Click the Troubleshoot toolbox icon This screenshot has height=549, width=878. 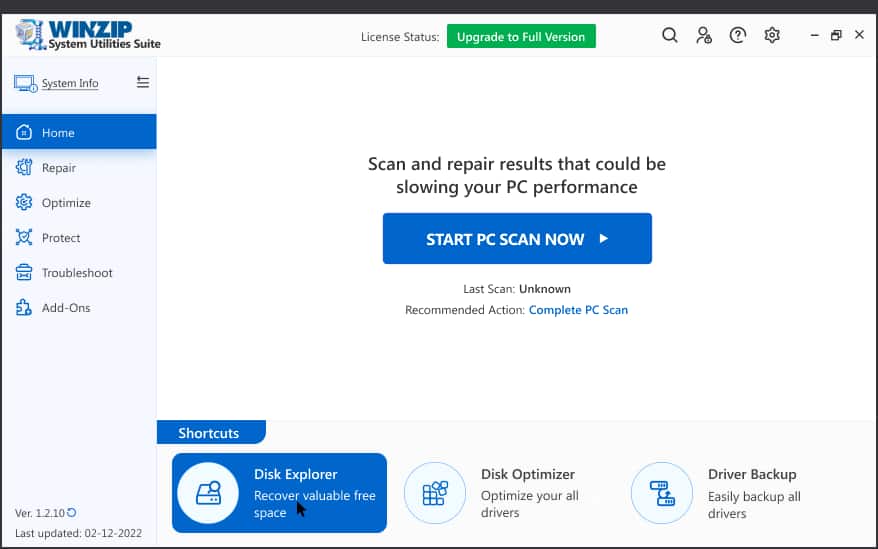click(x=24, y=272)
